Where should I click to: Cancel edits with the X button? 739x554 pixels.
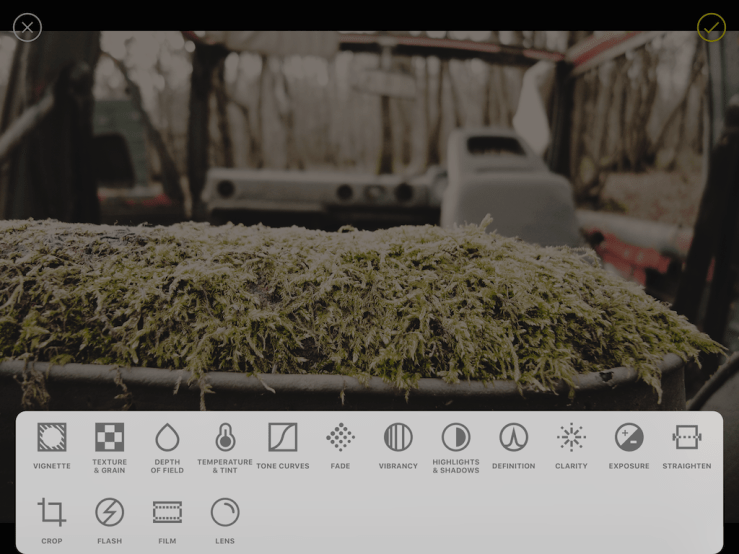pos(27,28)
